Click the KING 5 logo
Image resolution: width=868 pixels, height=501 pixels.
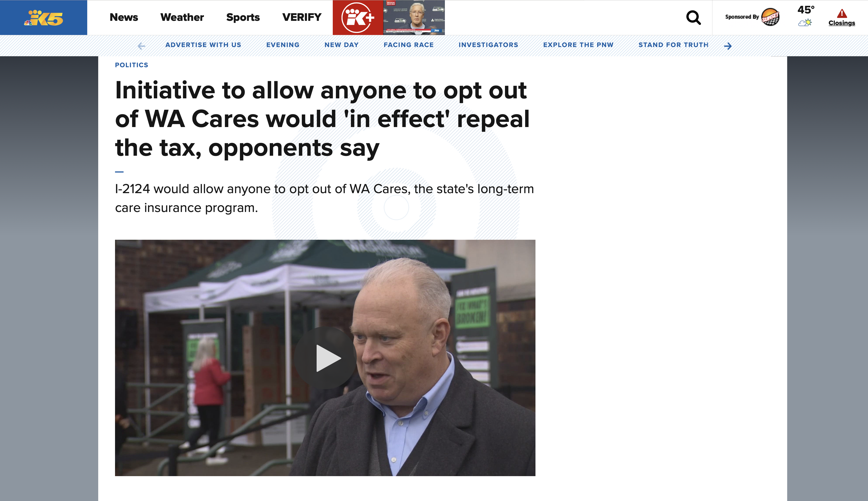(x=43, y=17)
